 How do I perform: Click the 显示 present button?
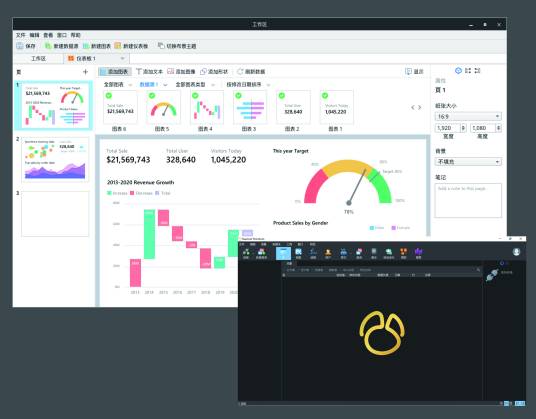(414, 71)
